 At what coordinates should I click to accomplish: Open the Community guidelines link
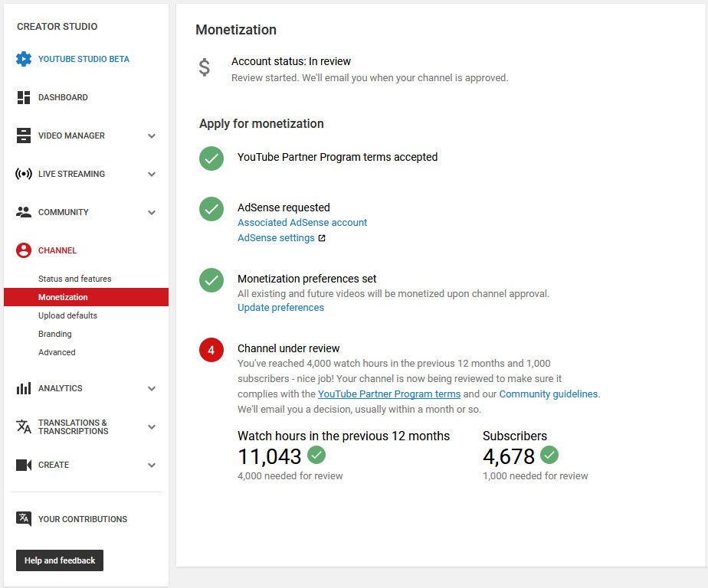coord(548,394)
